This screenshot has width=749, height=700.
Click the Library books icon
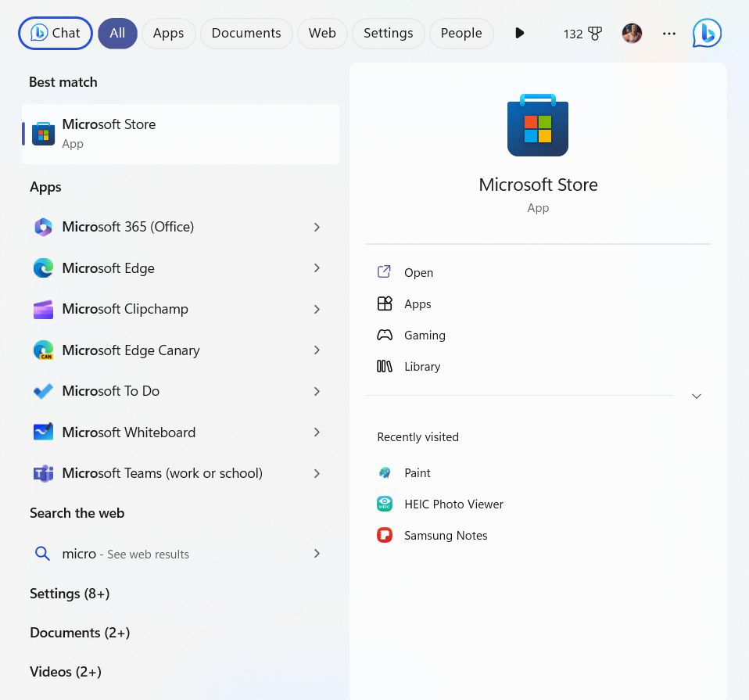point(385,367)
